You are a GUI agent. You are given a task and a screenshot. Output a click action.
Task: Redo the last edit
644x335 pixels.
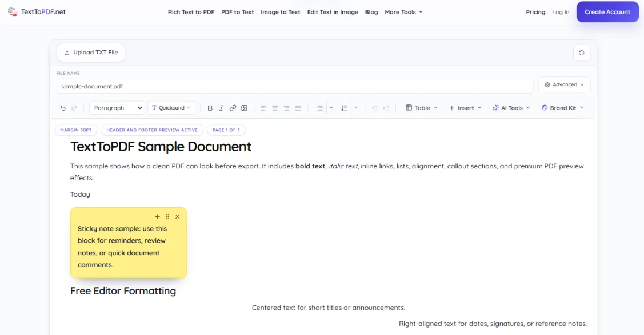coord(74,108)
